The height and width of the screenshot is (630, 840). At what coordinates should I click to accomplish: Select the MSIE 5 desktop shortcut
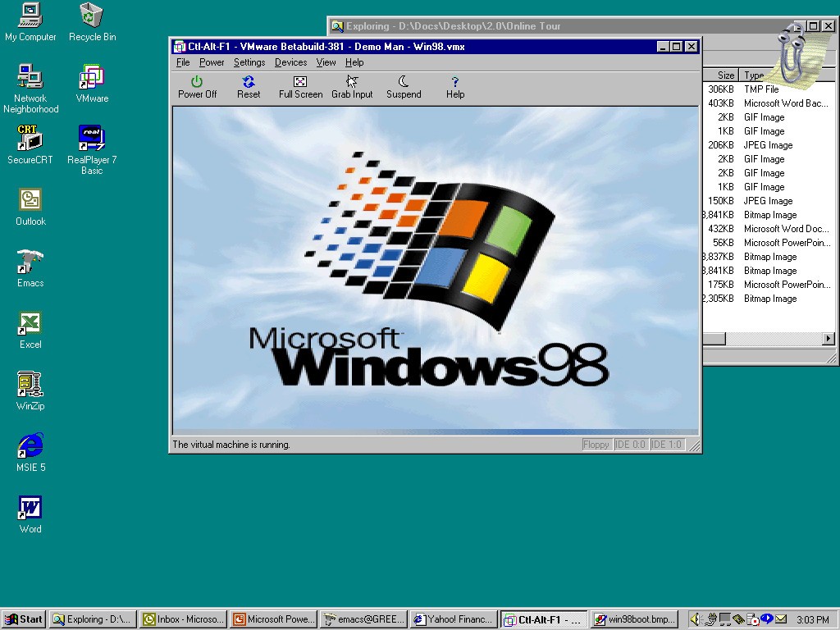coord(30,453)
